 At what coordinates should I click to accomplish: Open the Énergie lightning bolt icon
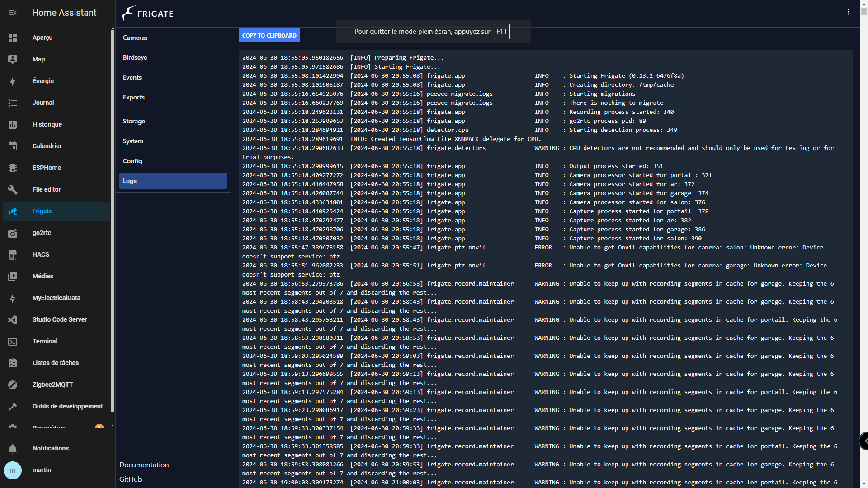pos(13,81)
